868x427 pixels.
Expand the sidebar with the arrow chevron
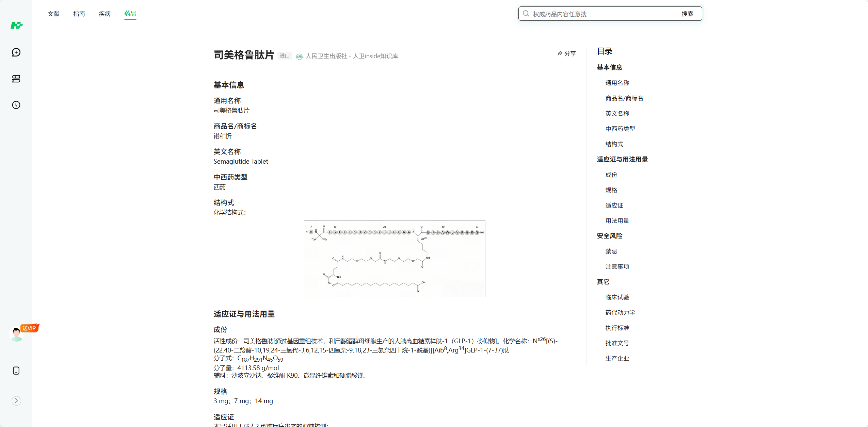16,400
